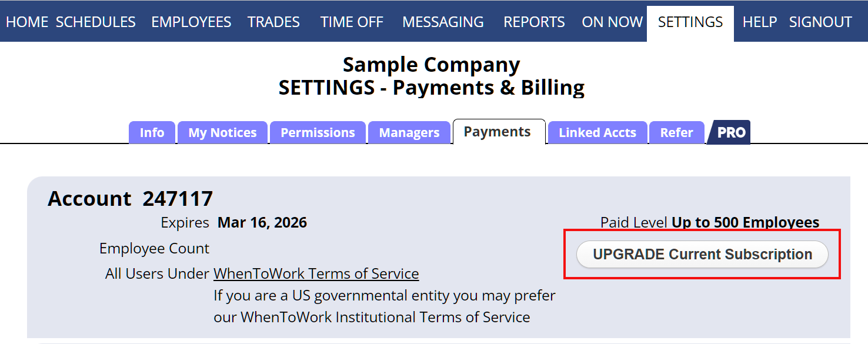Open the HELP page
Image resolution: width=868 pixels, height=344 pixels.
[760, 22]
